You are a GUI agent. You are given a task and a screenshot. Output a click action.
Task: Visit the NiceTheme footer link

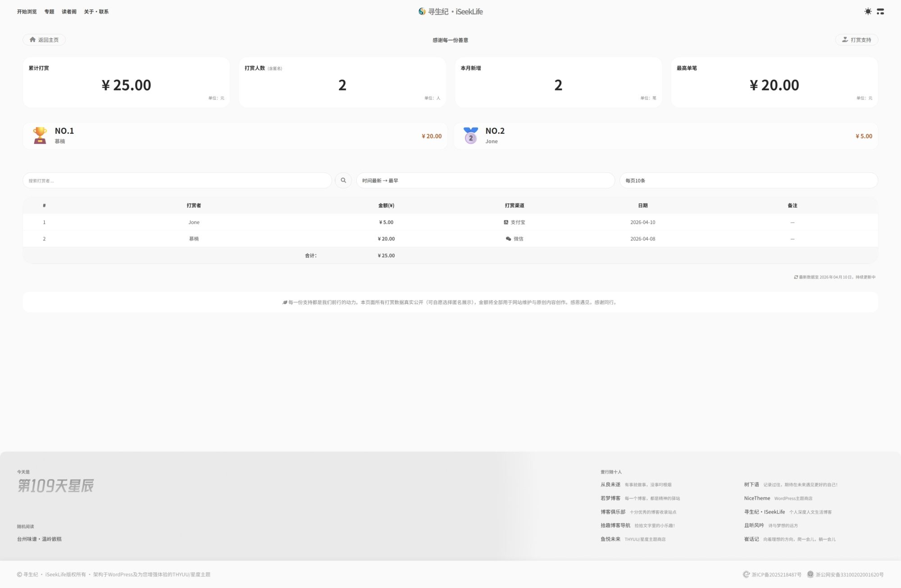757,498
